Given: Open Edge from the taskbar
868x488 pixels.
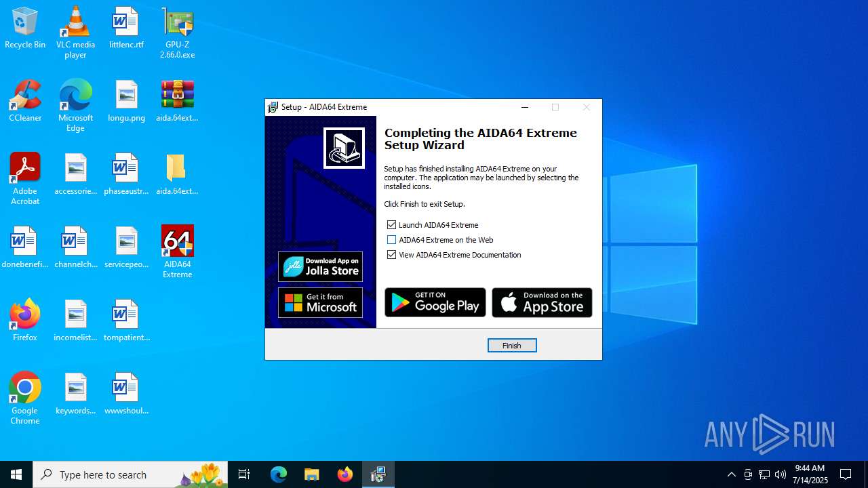Looking at the screenshot, I should click(x=279, y=474).
